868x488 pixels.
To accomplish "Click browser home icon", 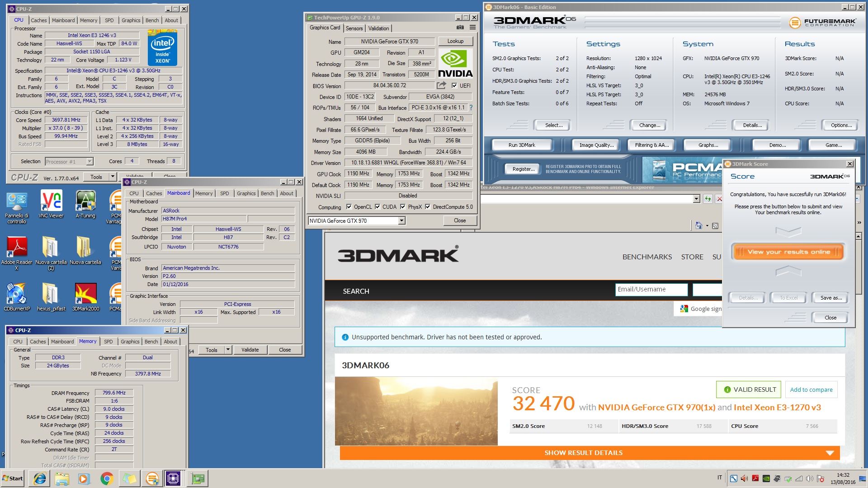I will [x=699, y=225].
